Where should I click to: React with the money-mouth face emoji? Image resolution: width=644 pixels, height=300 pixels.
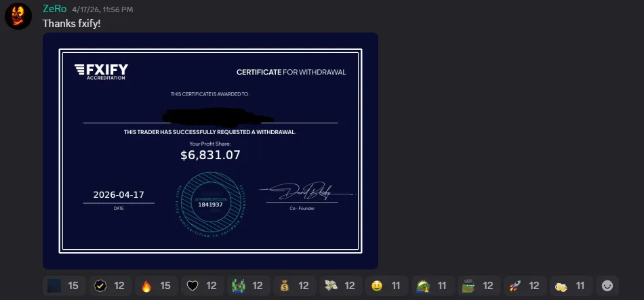387,286
